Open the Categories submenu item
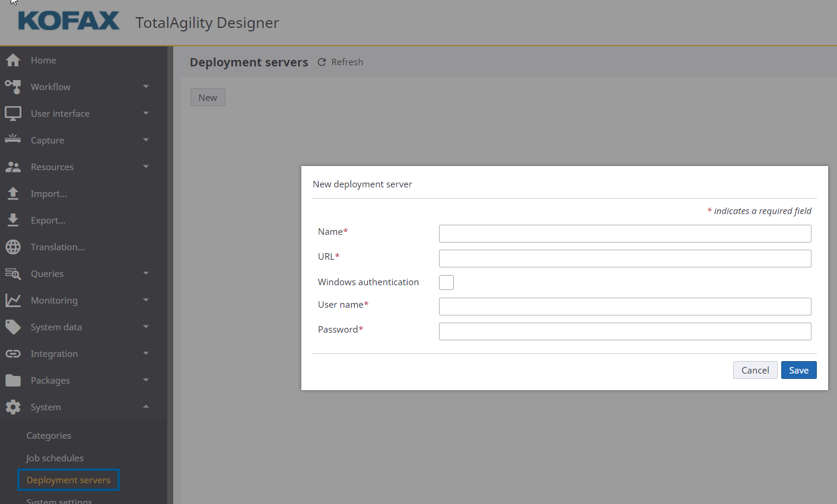The image size is (837, 504). (49, 436)
